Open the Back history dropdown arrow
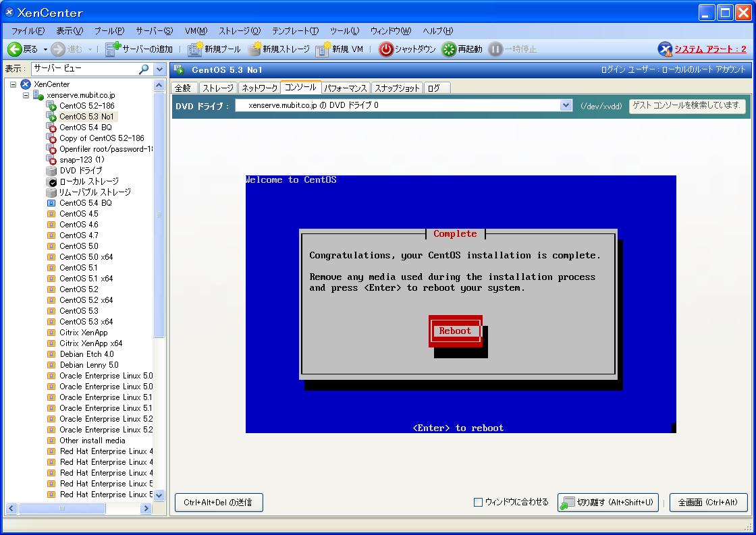 pos(45,49)
